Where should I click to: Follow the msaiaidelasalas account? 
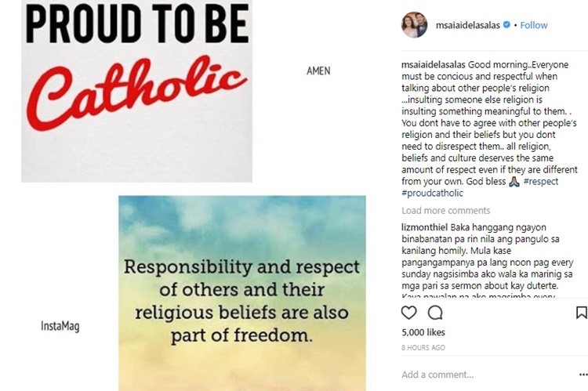click(x=534, y=25)
